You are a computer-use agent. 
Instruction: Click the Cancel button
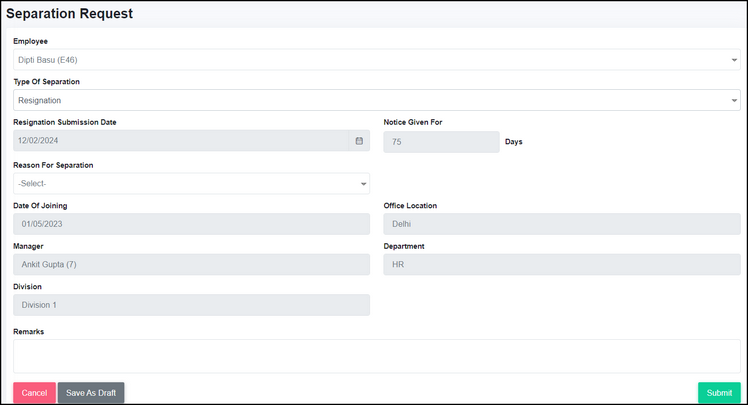34,393
